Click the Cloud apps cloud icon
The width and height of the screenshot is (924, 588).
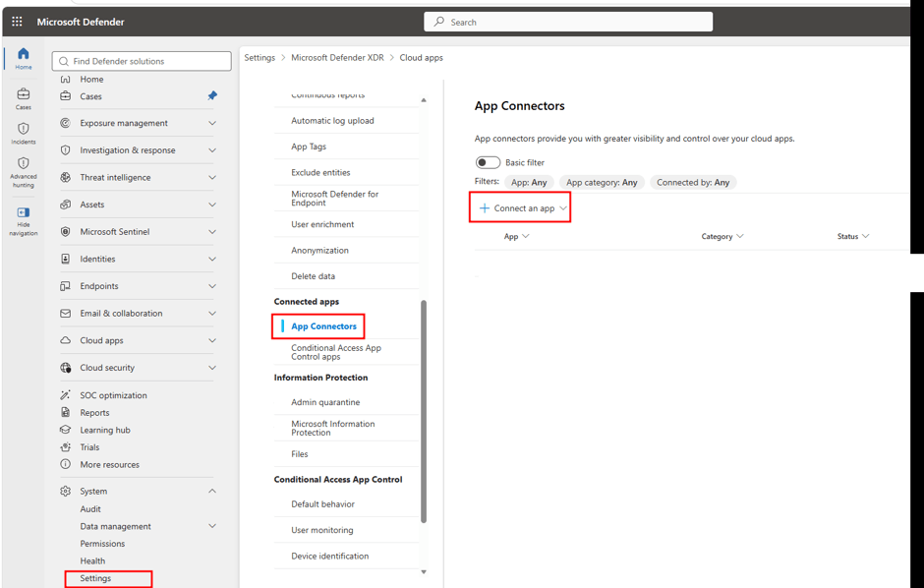(x=66, y=340)
